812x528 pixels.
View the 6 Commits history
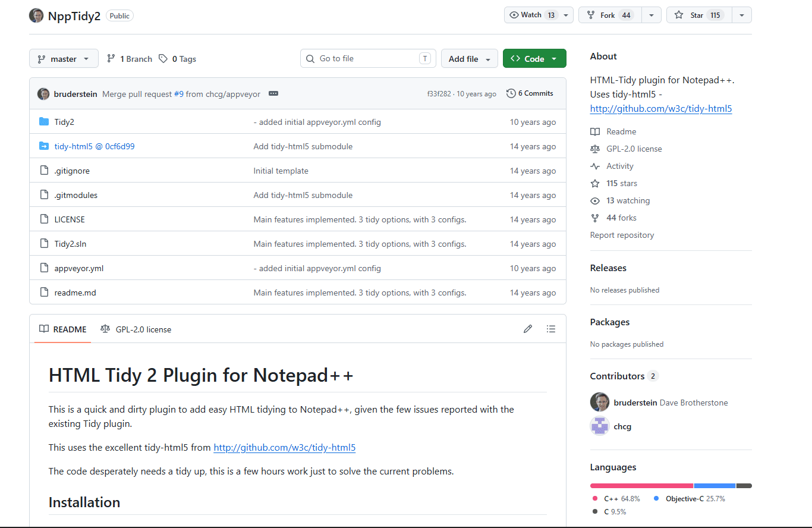coord(530,93)
